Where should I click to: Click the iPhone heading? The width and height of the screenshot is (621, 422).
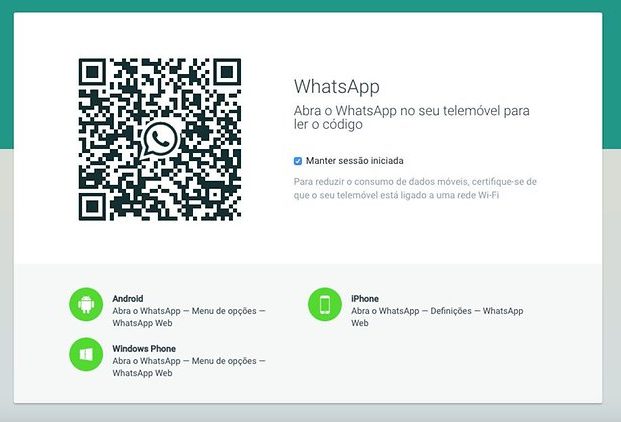(x=365, y=298)
